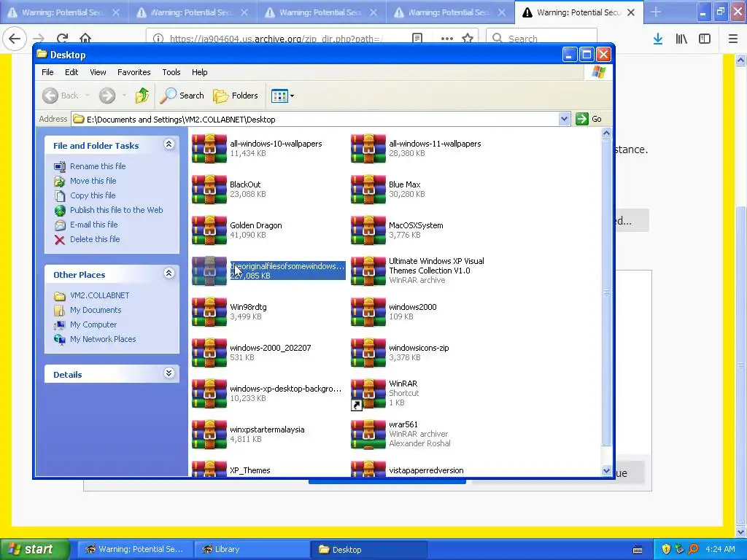Select the BlackOut archive icon
The width and height of the screenshot is (747, 560).
[x=209, y=190]
